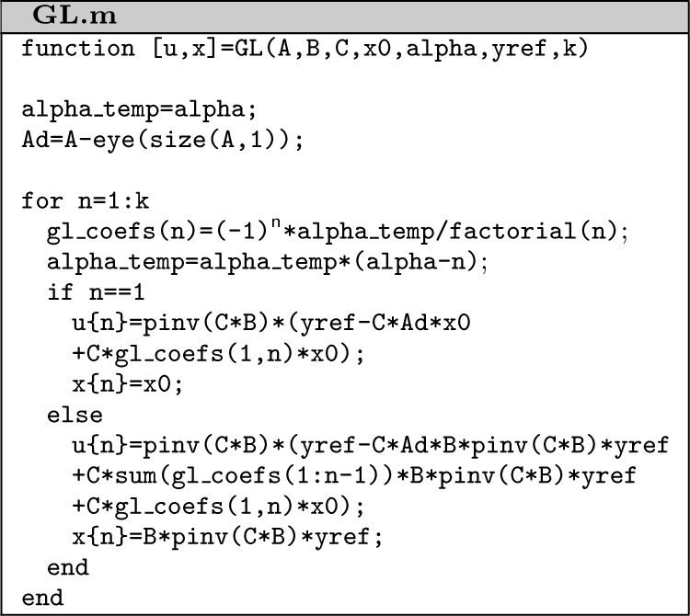Click the final end on the last line
690x616 pixels.
pyautogui.click(x=42, y=599)
